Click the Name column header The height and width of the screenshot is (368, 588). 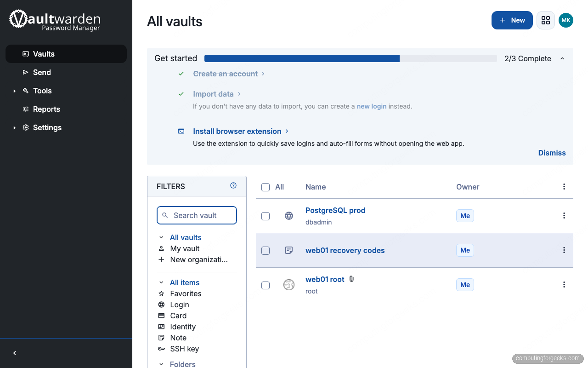tap(316, 187)
